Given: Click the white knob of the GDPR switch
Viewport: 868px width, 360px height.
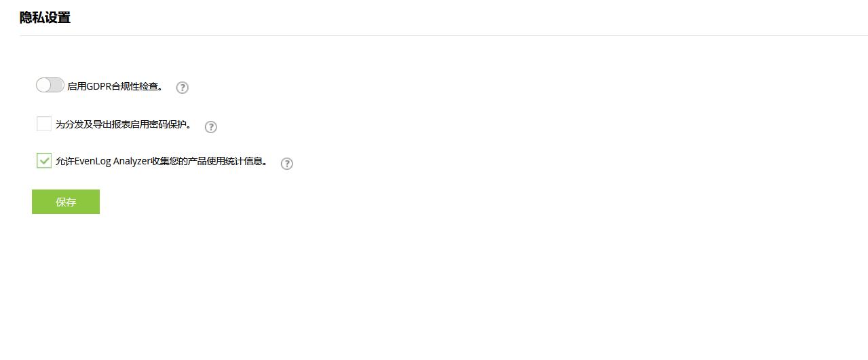Looking at the screenshot, I should (x=44, y=86).
